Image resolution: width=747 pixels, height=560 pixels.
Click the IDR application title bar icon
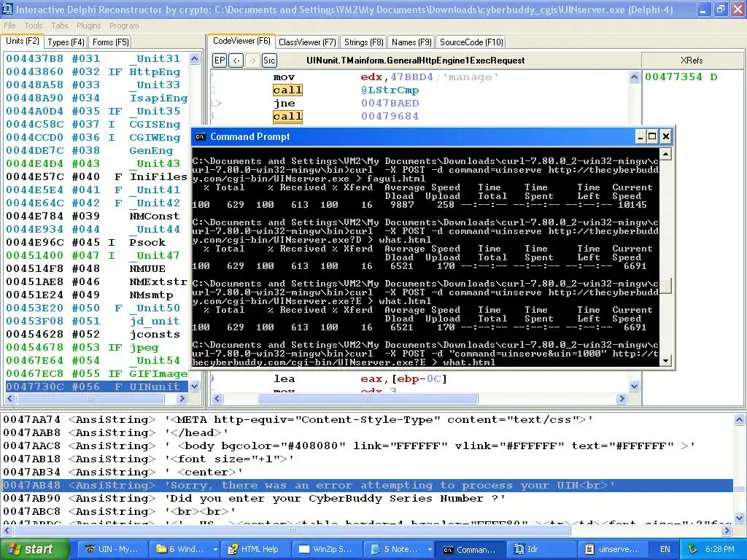tap(7, 9)
